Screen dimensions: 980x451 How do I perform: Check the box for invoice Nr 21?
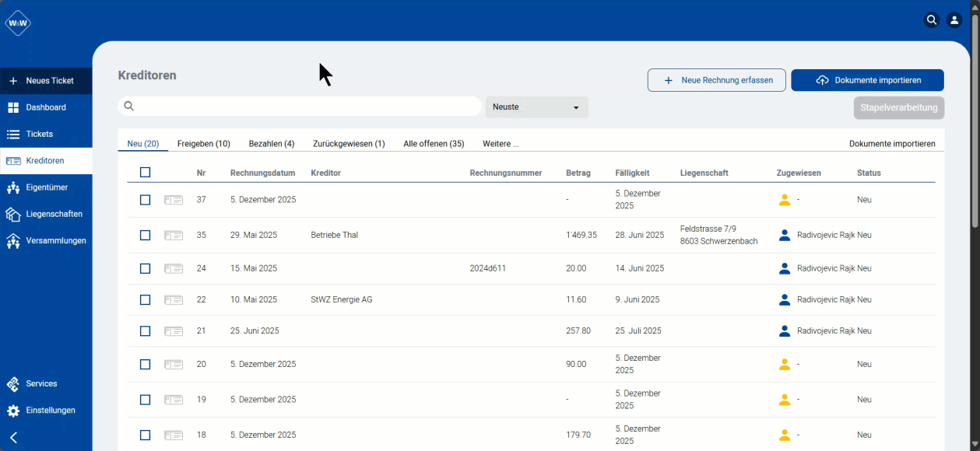click(x=145, y=330)
